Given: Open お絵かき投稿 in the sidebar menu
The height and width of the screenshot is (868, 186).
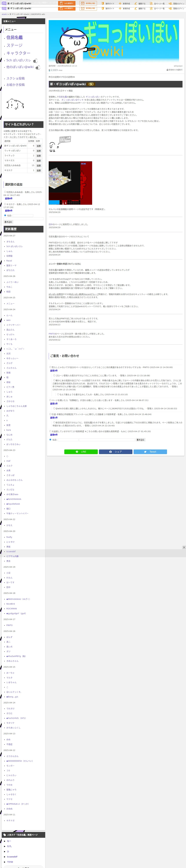Looking at the screenshot, I should tap(15, 85).
